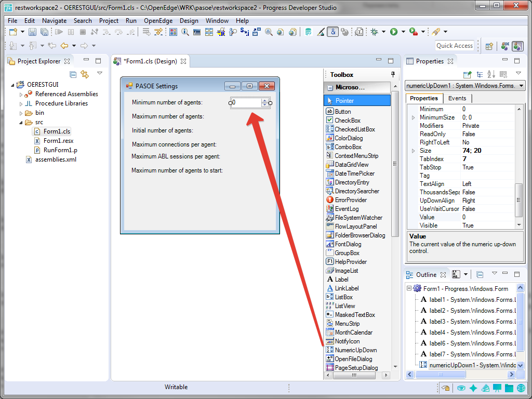Select the Form1.cls (Design) editor tab

(x=150, y=61)
